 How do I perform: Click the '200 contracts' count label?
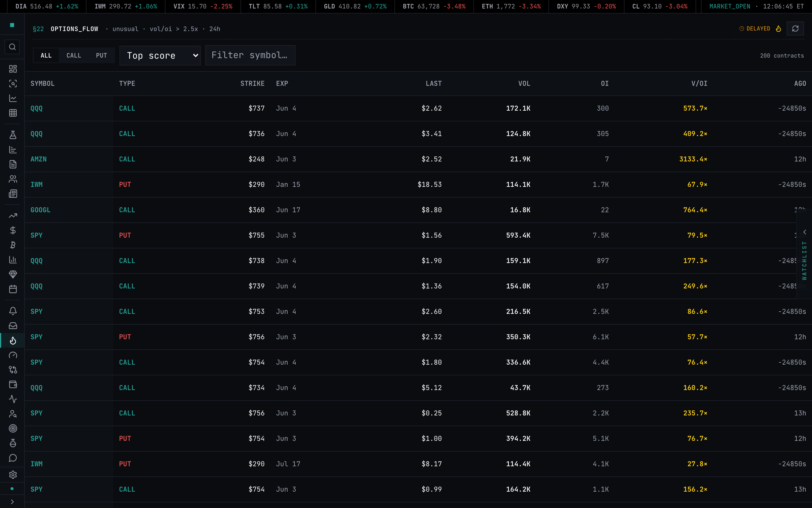(x=782, y=56)
